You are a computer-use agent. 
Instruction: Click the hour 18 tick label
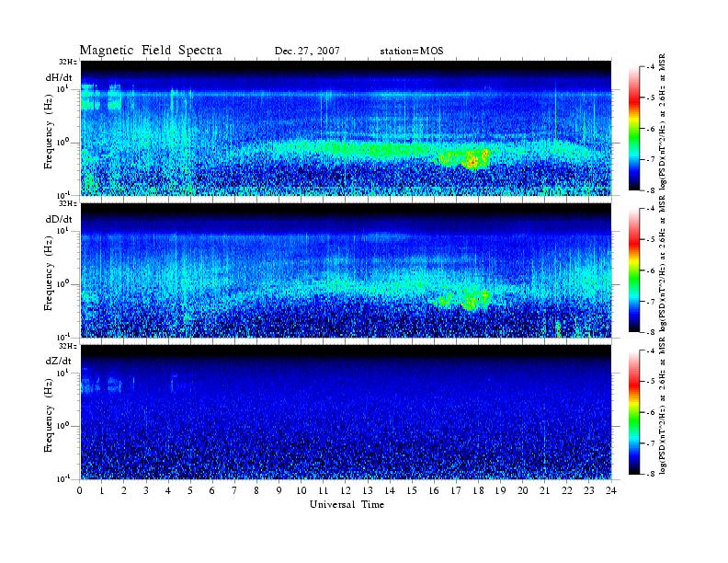[x=478, y=490]
